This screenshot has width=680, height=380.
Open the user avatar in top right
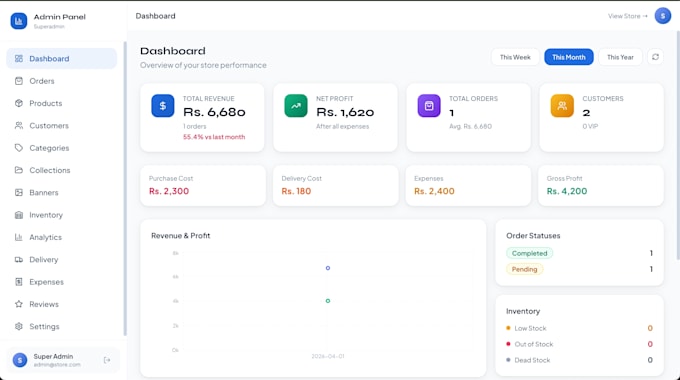pyautogui.click(x=663, y=16)
